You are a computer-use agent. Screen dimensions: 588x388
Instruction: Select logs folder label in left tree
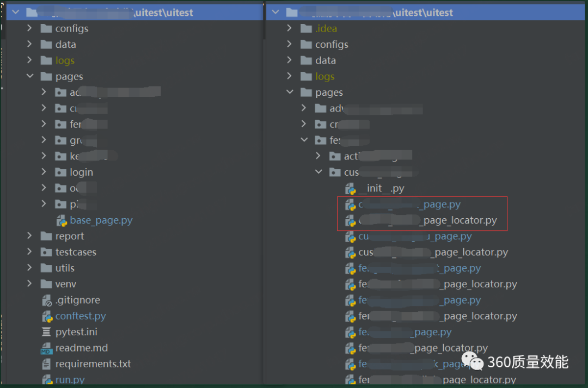pyautogui.click(x=65, y=60)
